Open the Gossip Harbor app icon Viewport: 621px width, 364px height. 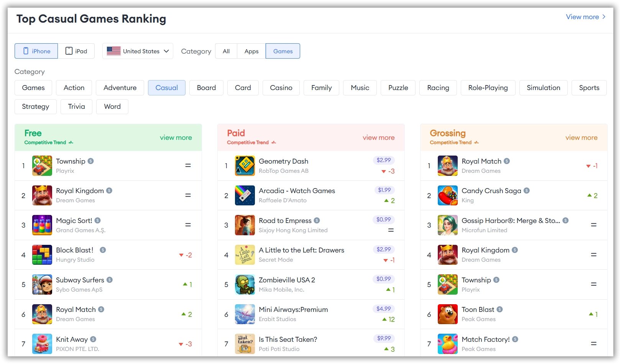448,225
